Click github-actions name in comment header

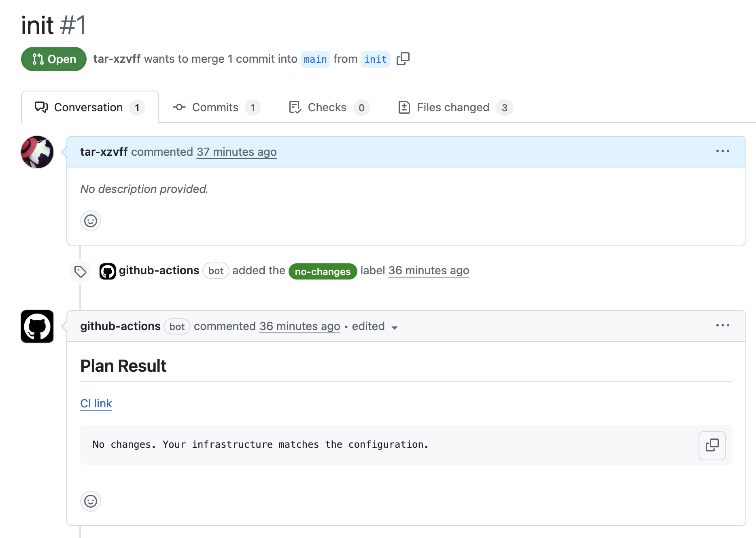(120, 326)
